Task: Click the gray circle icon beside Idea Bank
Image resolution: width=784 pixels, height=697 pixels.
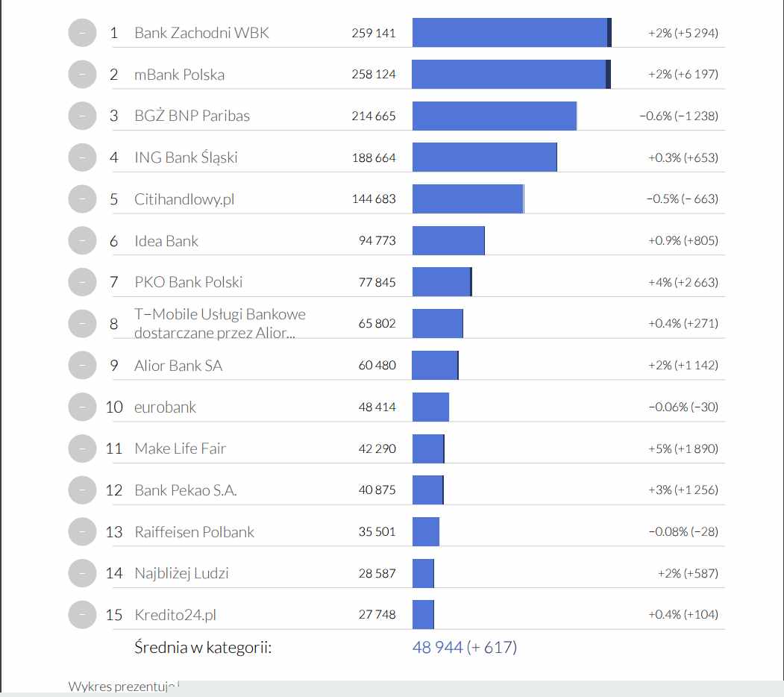Action: tap(82, 241)
